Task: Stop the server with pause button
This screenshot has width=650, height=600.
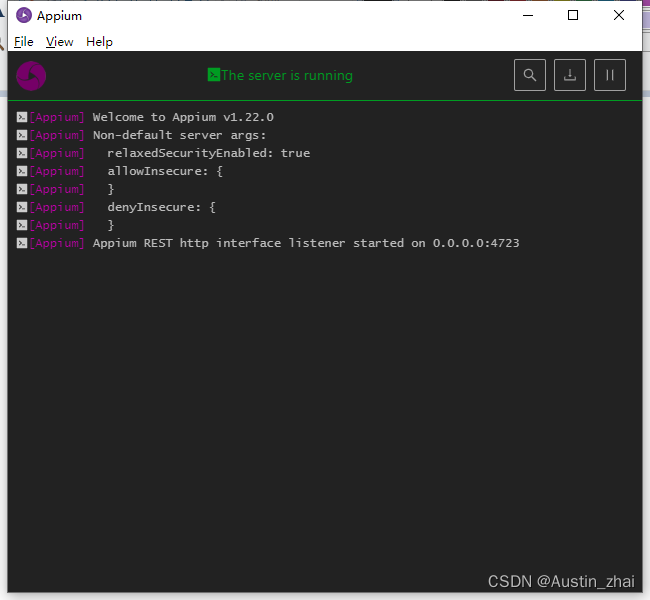Action: 609,75
